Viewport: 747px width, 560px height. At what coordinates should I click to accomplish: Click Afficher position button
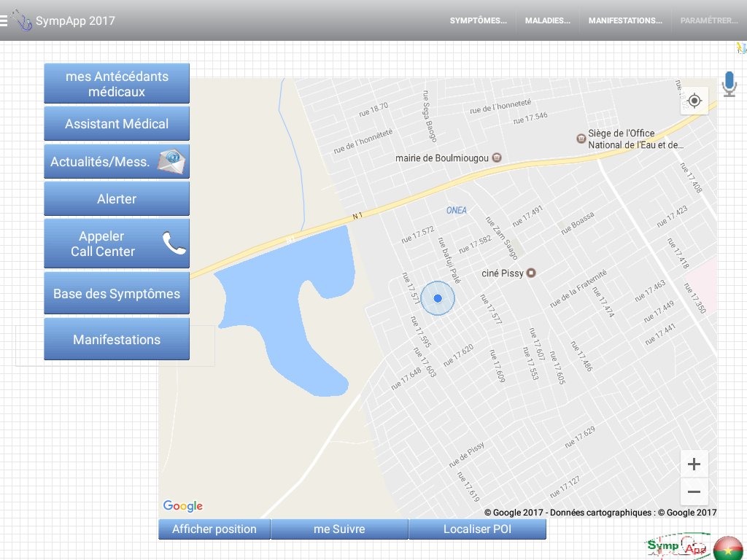point(214,529)
